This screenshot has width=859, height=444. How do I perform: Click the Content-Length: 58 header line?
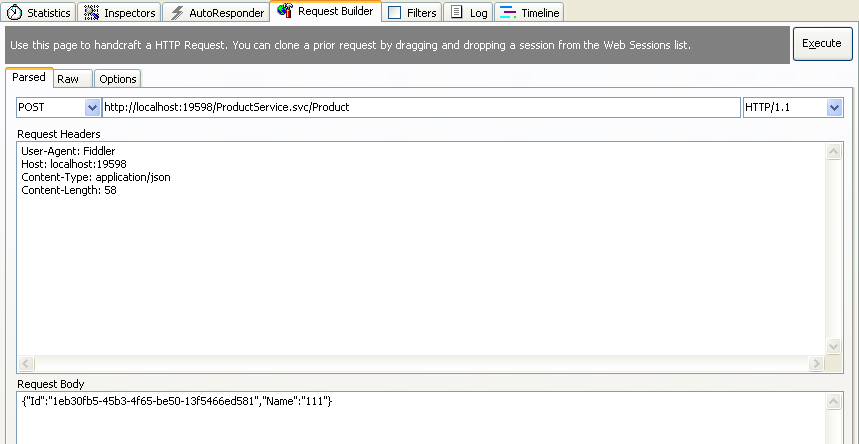point(69,190)
